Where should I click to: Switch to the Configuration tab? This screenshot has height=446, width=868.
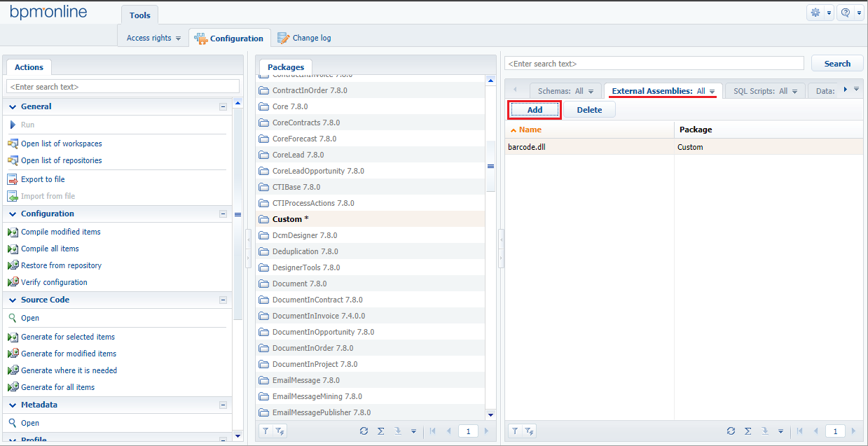point(230,39)
